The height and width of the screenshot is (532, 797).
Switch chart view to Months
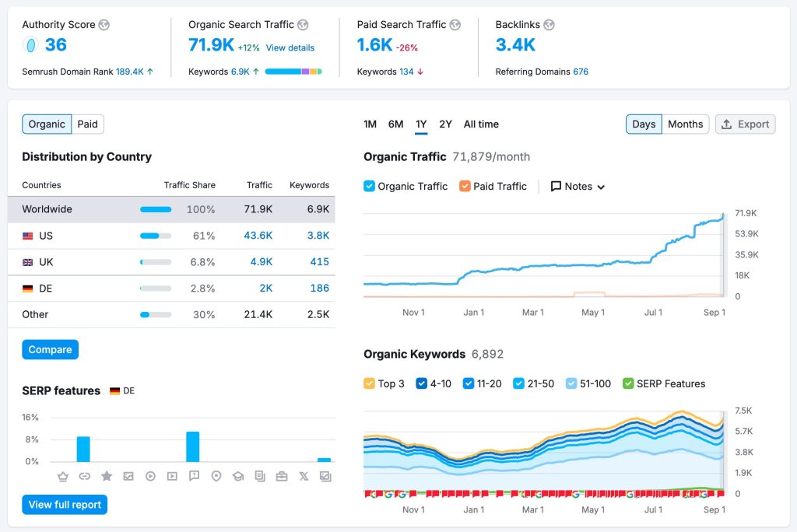click(x=685, y=124)
